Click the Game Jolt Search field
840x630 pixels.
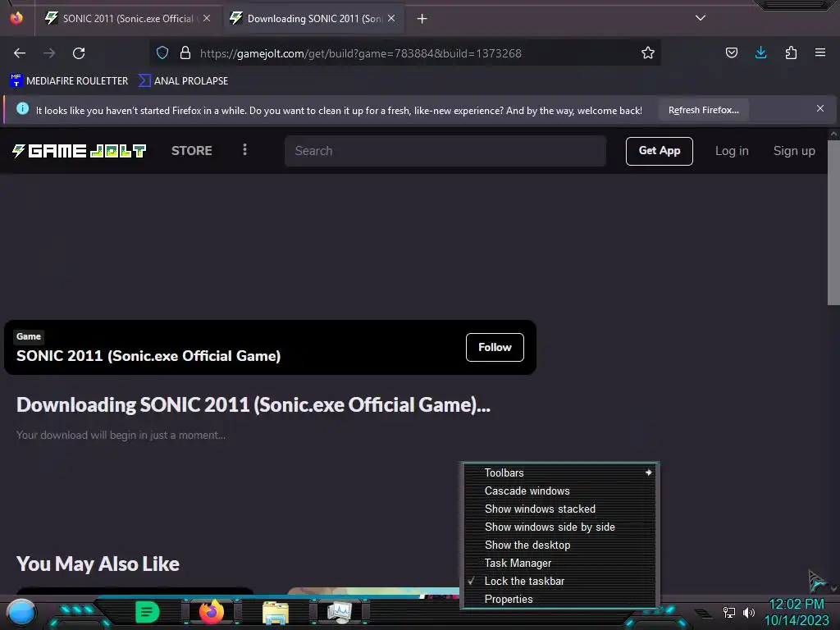pos(445,151)
